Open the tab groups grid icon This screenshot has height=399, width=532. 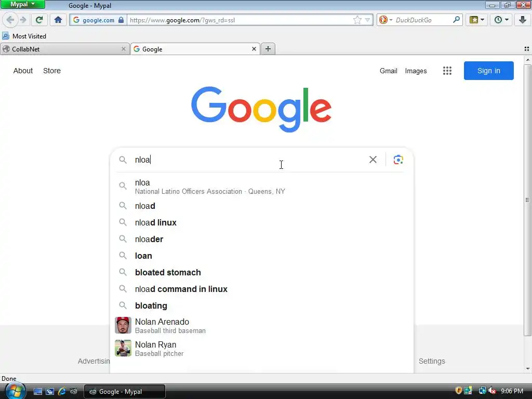pyautogui.click(x=527, y=49)
